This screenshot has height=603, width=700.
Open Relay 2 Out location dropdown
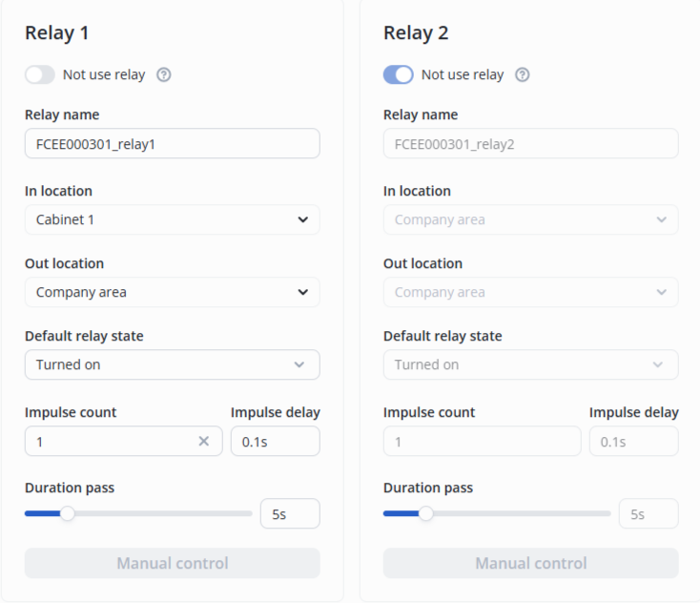530,292
